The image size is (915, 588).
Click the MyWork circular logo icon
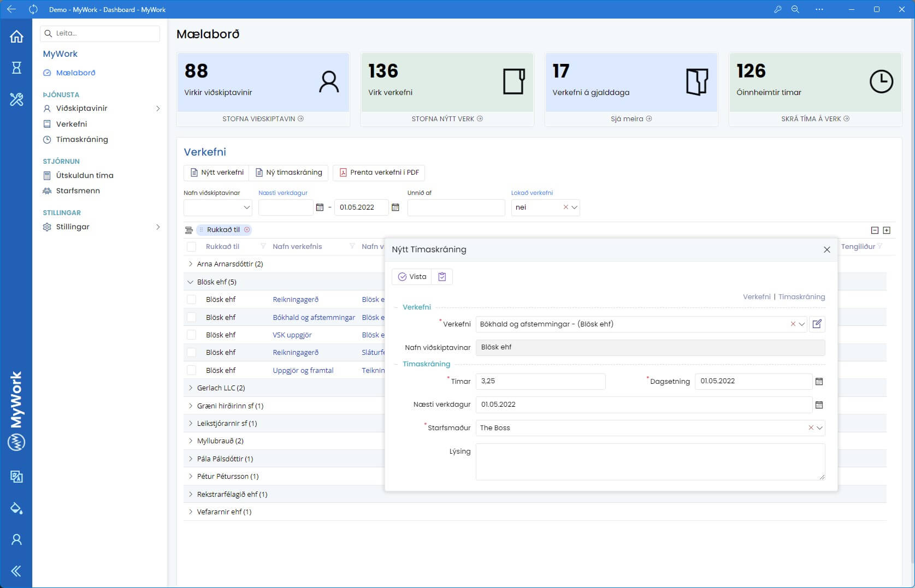click(x=16, y=442)
